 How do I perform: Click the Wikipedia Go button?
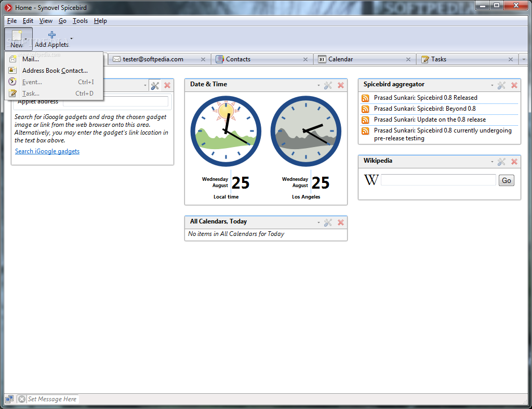506,180
